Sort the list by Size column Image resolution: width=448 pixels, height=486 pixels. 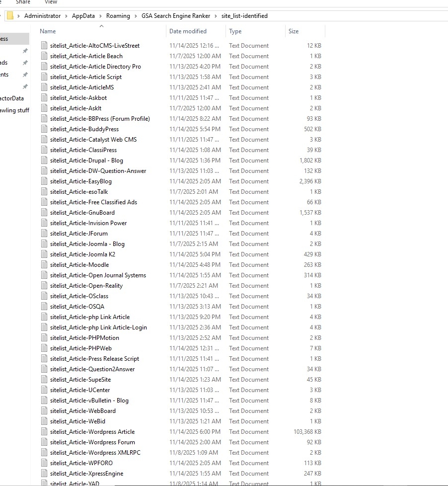(x=294, y=31)
